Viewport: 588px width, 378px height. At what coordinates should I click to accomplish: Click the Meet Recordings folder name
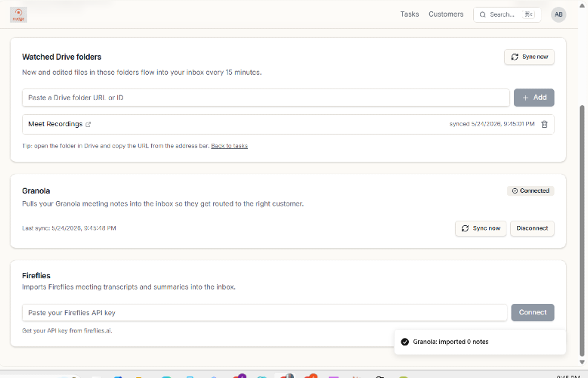tap(55, 124)
